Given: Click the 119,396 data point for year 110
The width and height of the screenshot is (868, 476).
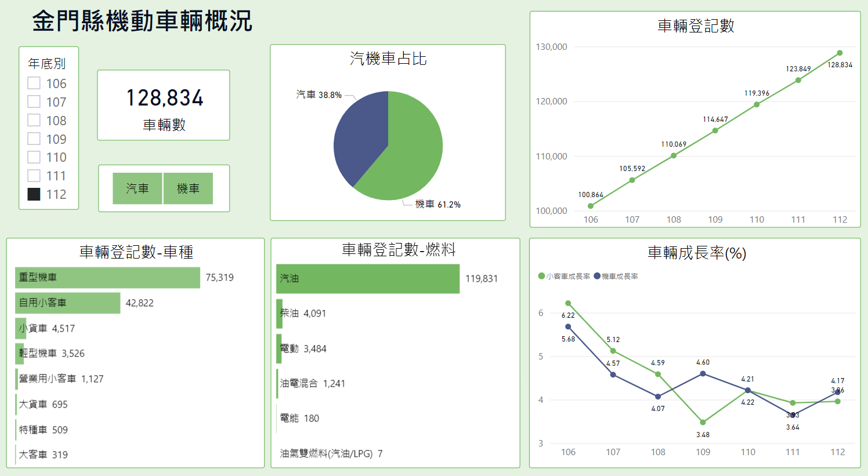Looking at the screenshot, I should [x=757, y=104].
